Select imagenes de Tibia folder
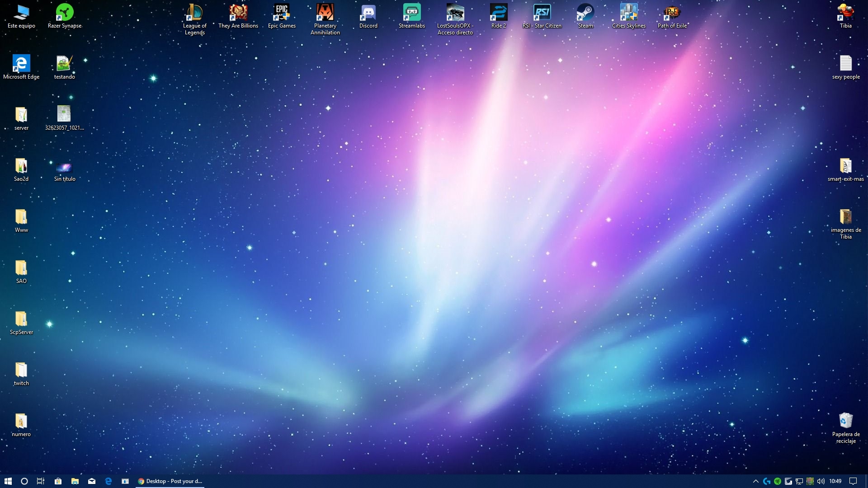868x488 pixels. (846, 224)
